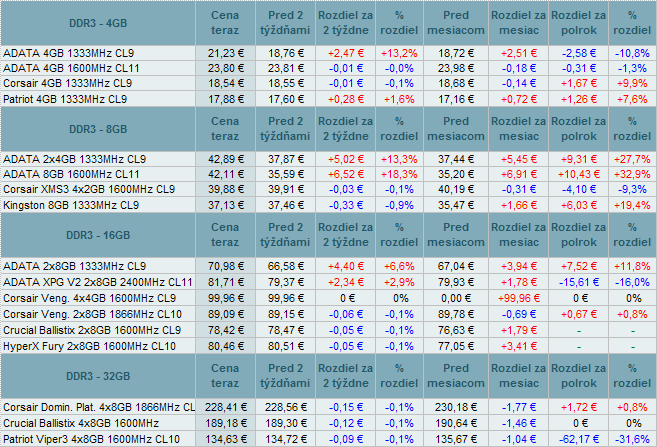Click Crucial Ballistix 2x8GB 1600MHz CL9 name

click(x=92, y=330)
